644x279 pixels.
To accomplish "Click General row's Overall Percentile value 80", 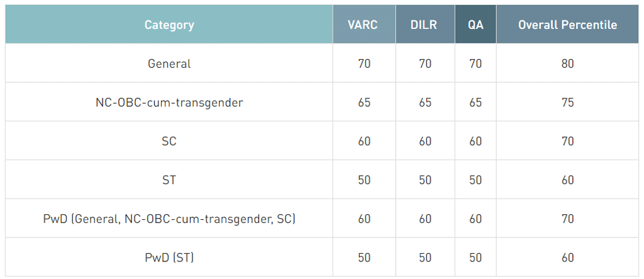I will [x=567, y=63].
